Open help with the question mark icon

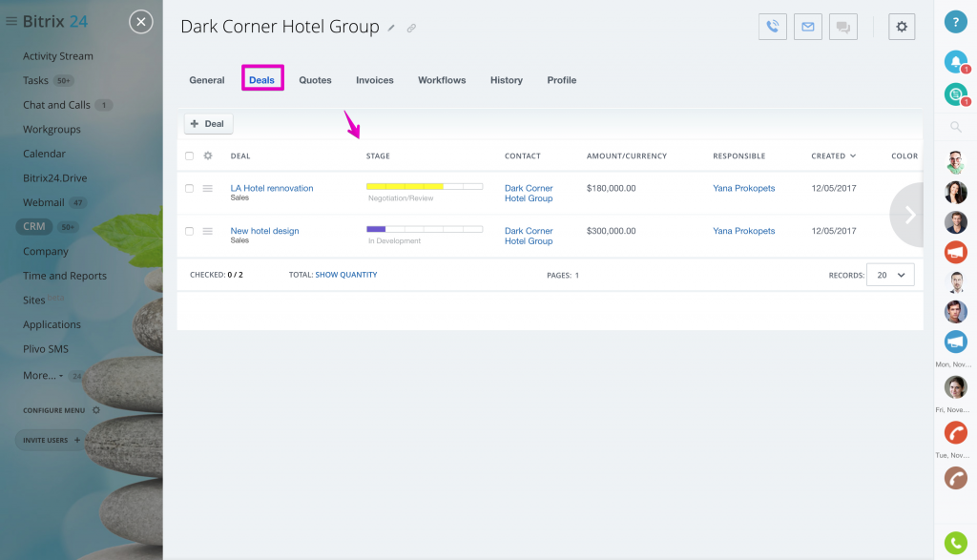(955, 22)
